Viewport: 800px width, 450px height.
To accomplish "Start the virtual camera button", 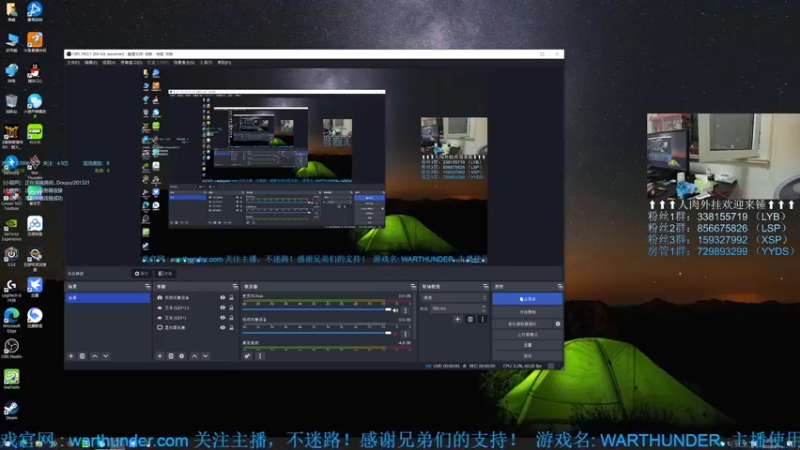I will (x=522, y=324).
